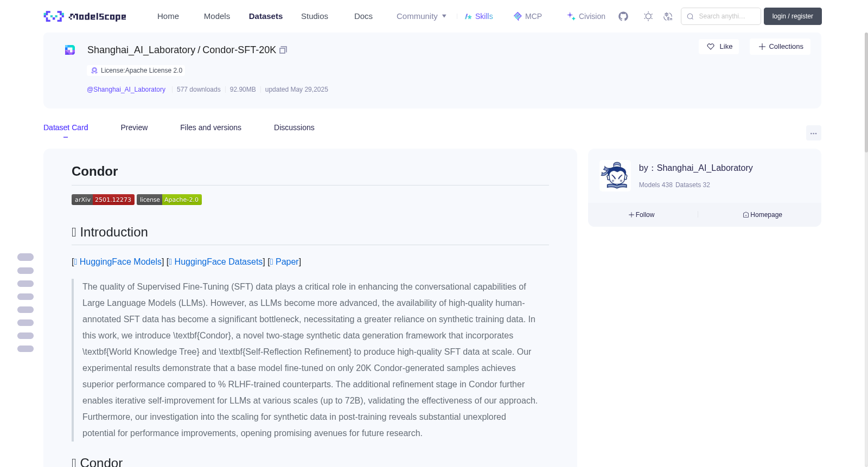
Task: Toggle the light/dark theme icon
Action: pos(648,16)
